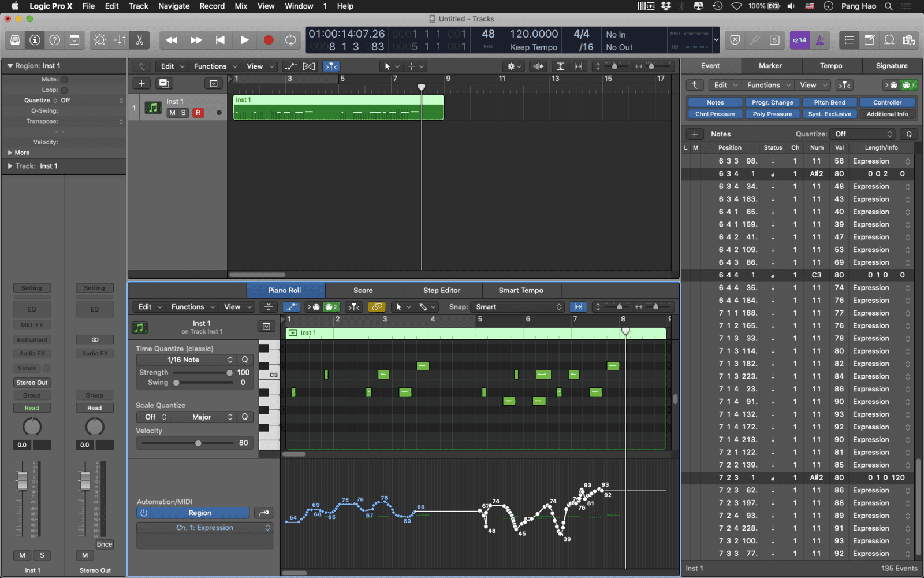Open the Snap Smart dropdown
924x578 pixels.
click(517, 307)
